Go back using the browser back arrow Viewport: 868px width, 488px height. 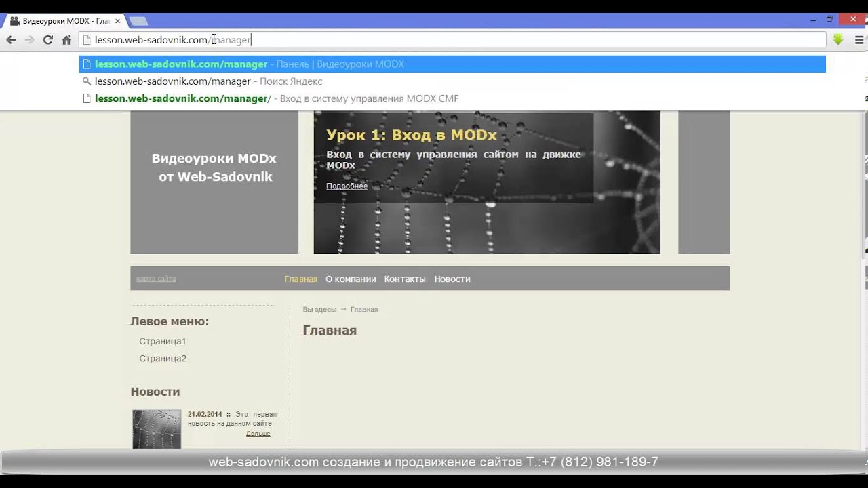[11, 40]
